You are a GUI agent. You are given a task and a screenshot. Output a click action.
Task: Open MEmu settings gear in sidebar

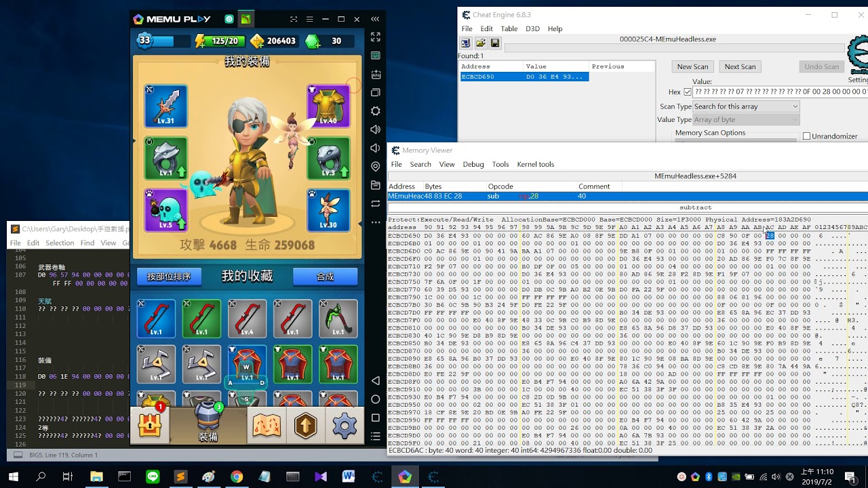click(x=376, y=111)
